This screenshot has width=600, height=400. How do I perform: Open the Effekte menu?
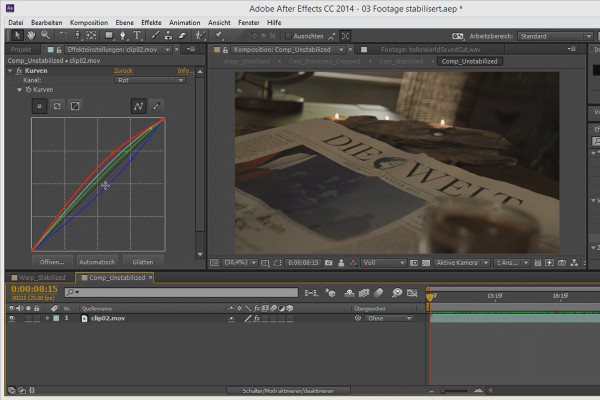click(151, 23)
